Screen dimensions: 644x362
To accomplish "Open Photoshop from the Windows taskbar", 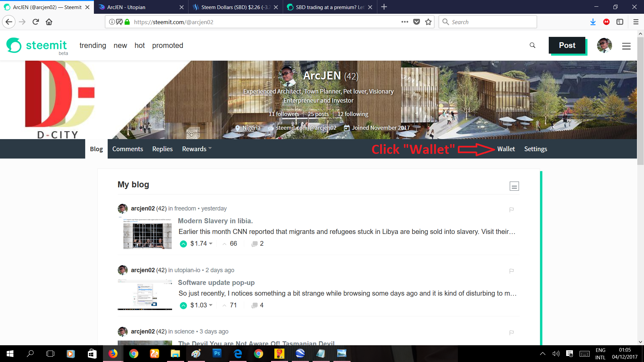I will pyautogui.click(x=217, y=354).
